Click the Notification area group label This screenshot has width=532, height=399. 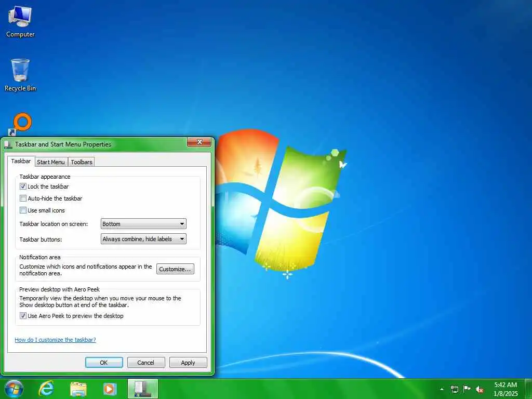click(39, 257)
